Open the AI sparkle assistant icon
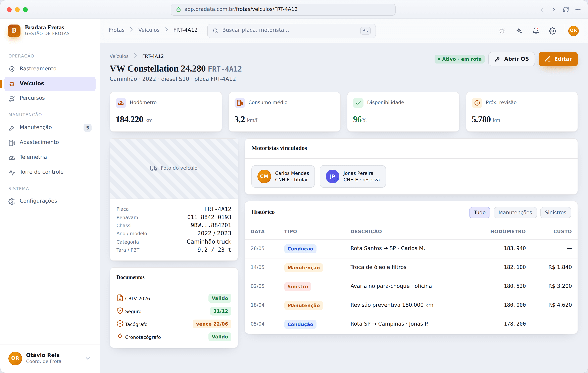The image size is (588, 373). click(519, 31)
